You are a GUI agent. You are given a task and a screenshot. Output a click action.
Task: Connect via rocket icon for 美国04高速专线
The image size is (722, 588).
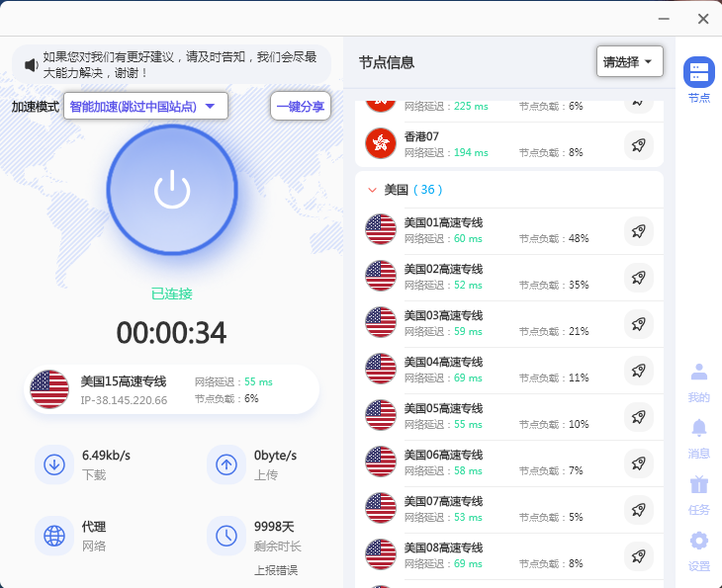(x=639, y=371)
